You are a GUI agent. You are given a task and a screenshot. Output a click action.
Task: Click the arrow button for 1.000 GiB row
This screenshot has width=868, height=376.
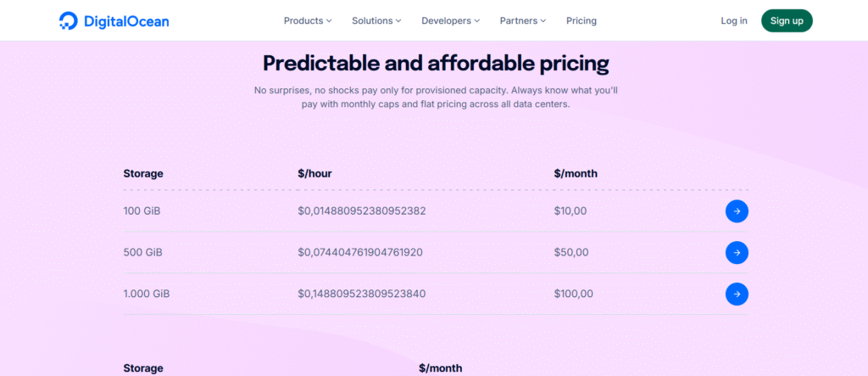[x=737, y=294]
